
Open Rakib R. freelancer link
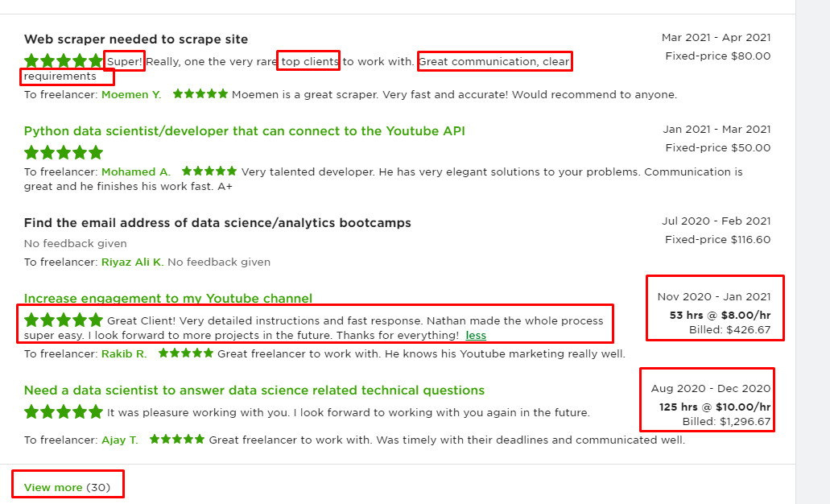(x=124, y=353)
